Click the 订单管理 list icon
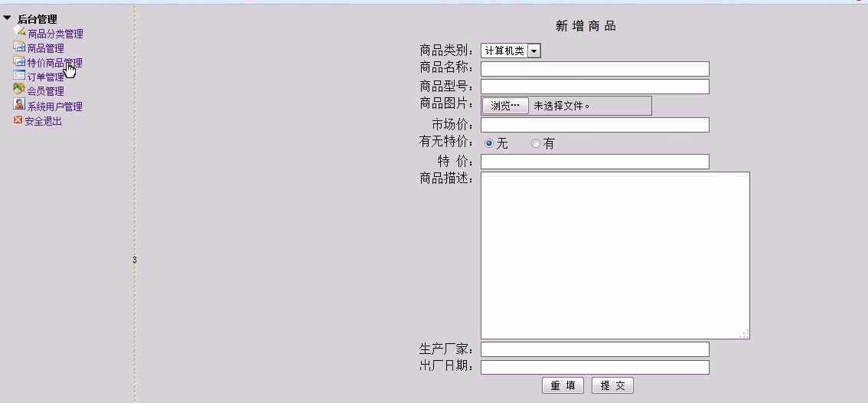 pyautogui.click(x=19, y=75)
